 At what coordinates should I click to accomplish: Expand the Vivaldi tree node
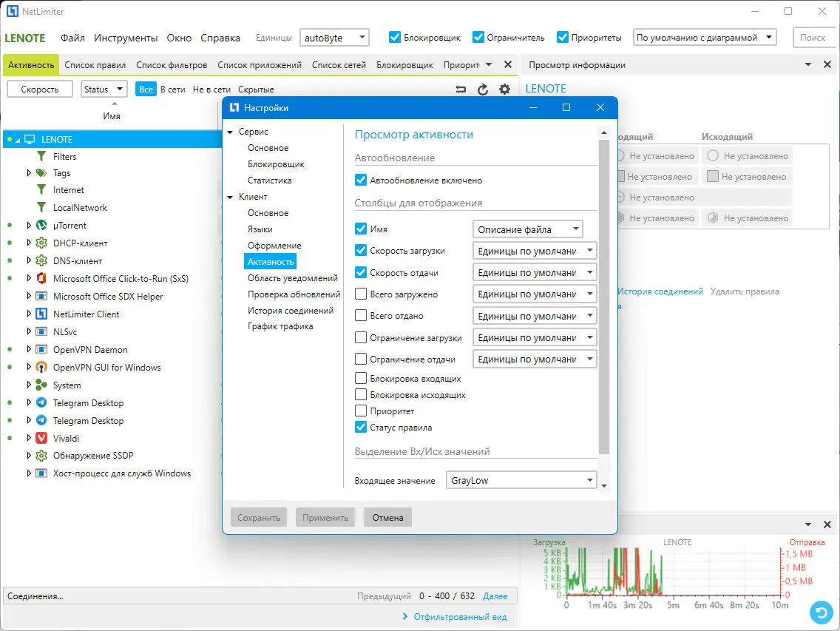[x=29, y=438]
